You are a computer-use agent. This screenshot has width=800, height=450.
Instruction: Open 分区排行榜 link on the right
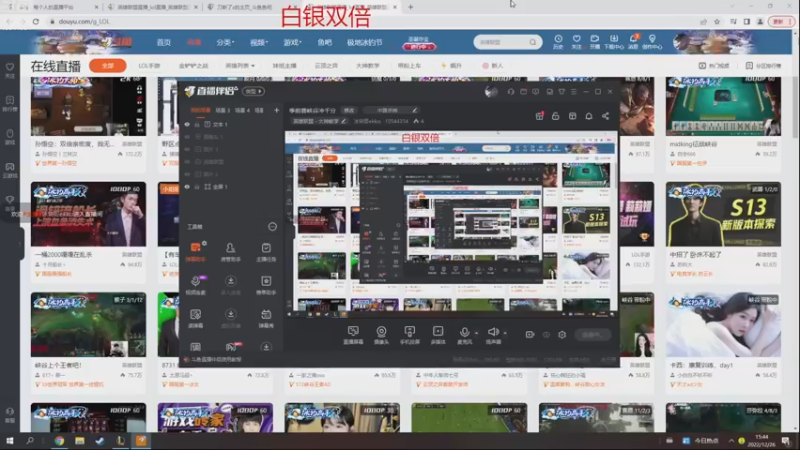763,66
